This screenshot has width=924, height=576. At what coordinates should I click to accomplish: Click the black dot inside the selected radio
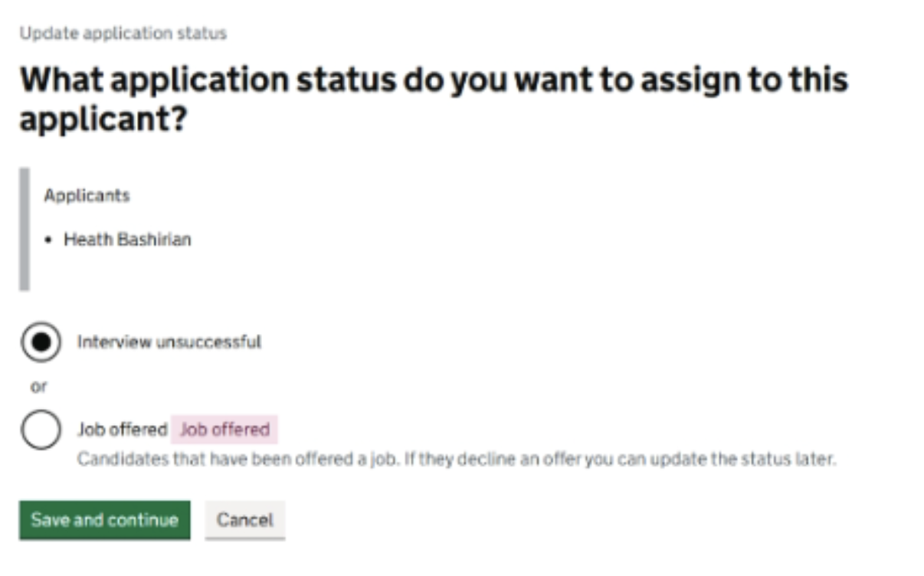[x=41, y=342]
